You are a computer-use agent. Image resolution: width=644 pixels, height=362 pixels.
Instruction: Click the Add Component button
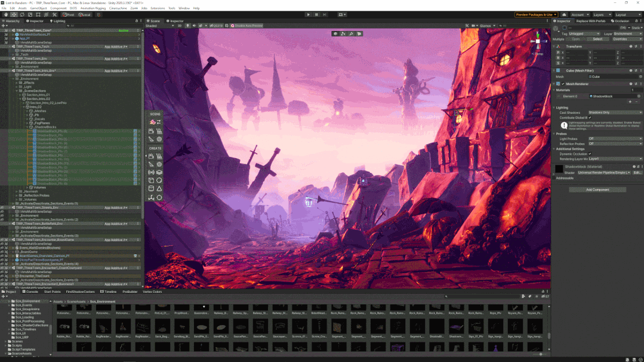coord(597,190)
